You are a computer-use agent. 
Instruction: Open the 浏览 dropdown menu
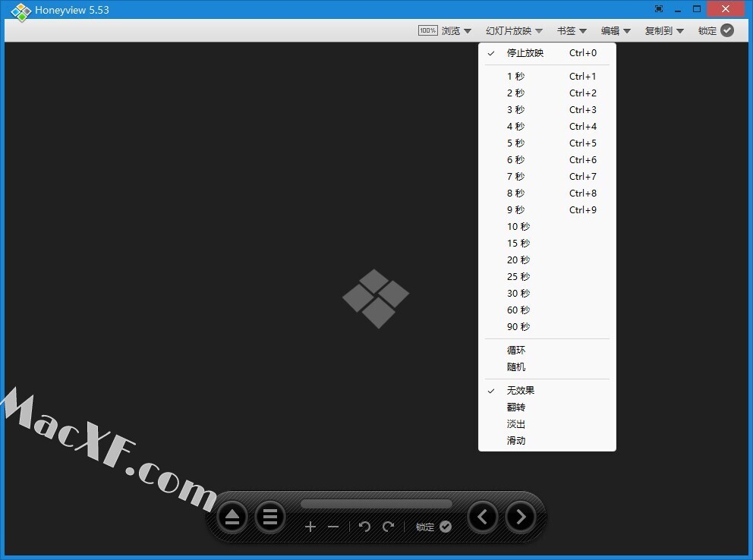tap(456, 30)
